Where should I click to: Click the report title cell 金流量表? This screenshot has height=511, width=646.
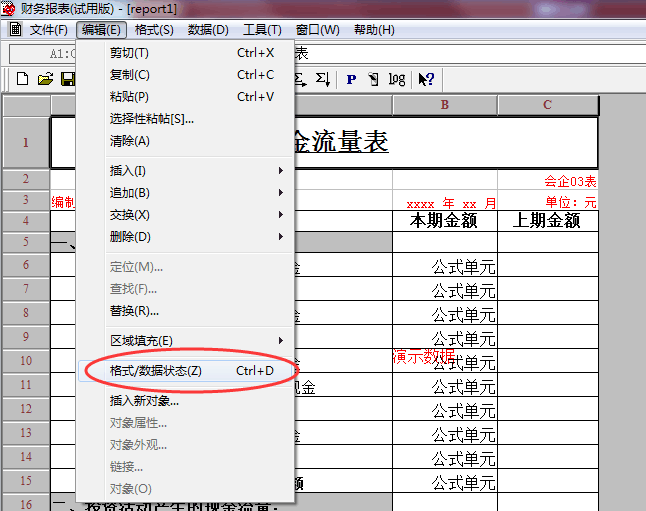[446, 143]
